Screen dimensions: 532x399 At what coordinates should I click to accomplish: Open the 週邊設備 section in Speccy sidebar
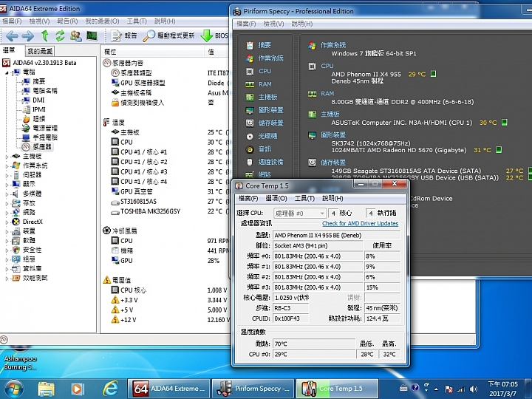point(270,162)
